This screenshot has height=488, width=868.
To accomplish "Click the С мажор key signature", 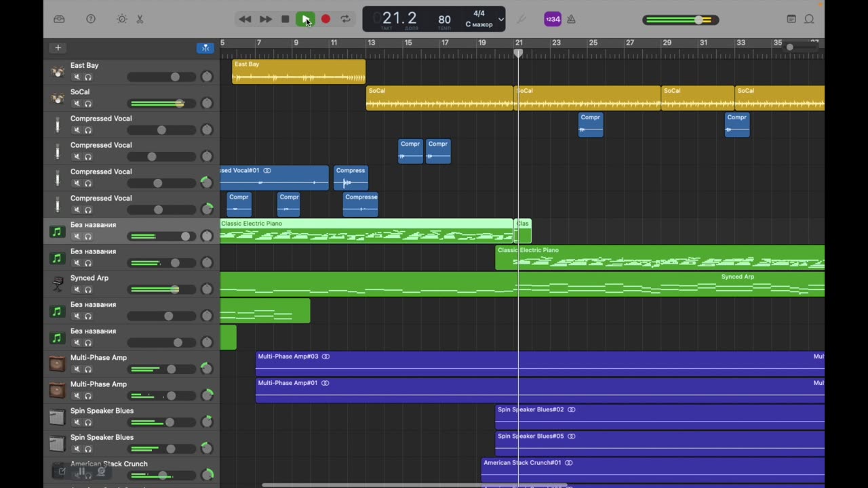I will pyautogui.click(x=479, y=24).
